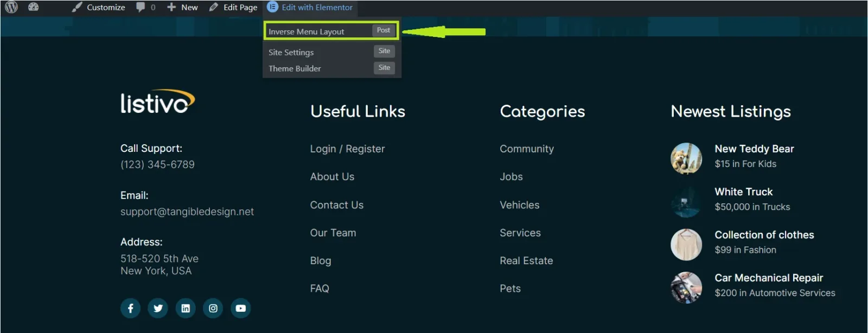Open the Instagram social icon

213,308
